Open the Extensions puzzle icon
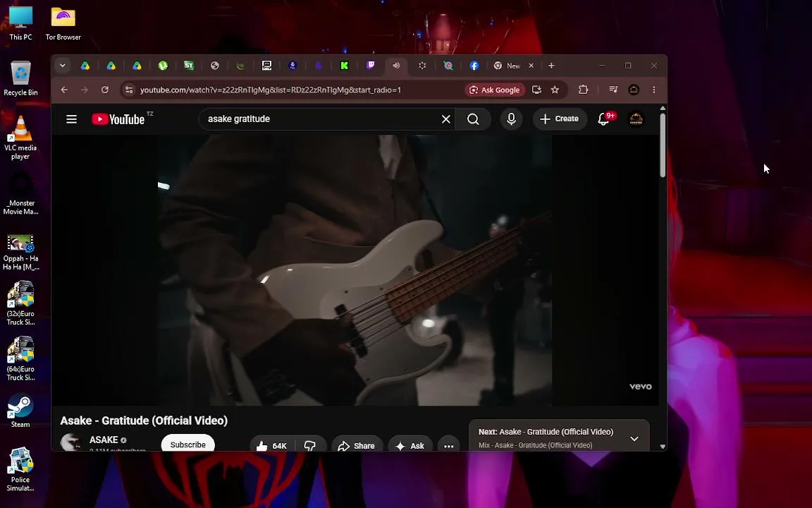This screenshot has width=812, height=508. [583, 90]
